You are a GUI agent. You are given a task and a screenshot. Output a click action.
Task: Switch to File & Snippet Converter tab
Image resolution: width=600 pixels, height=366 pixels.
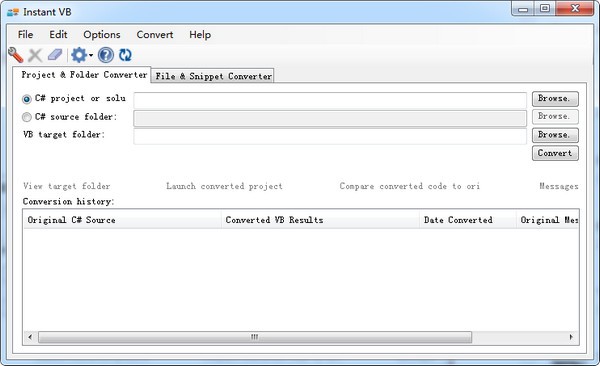click(213, 76)
